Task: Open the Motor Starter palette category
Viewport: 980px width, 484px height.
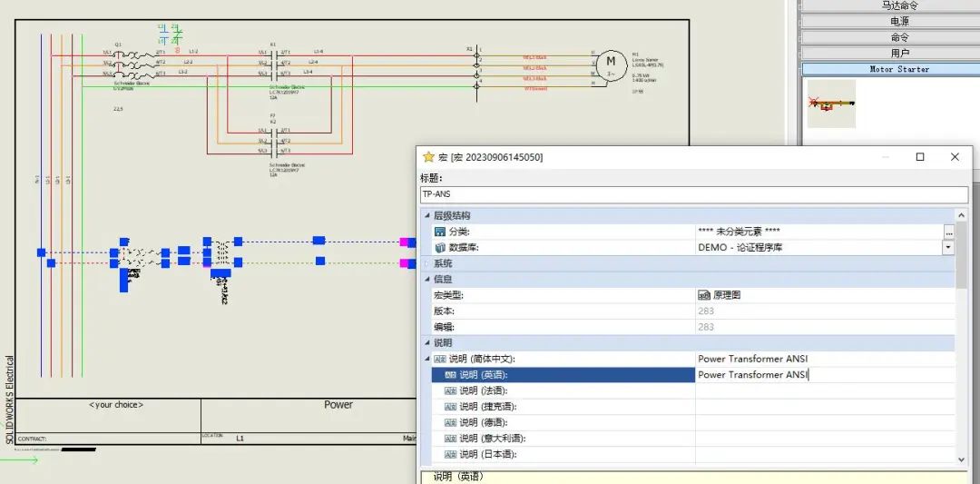Action: click(899, 69)
